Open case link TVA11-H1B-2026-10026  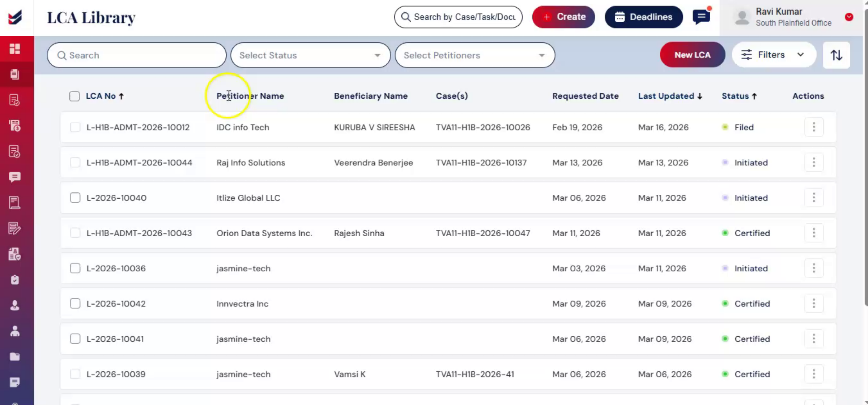point(483,127)
